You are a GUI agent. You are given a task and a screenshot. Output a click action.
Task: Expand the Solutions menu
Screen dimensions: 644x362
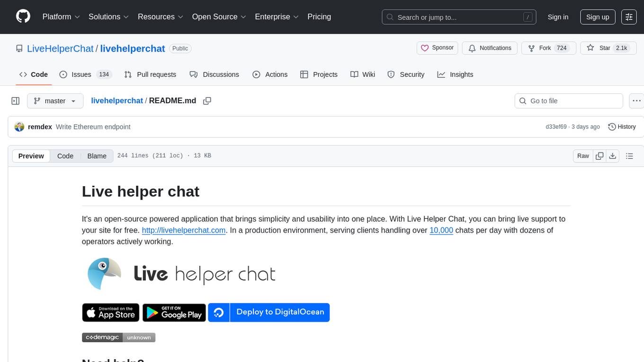point(109,17)
